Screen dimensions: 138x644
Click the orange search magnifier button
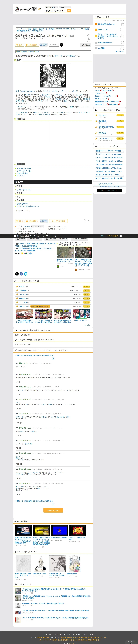[x=69, y=11]
